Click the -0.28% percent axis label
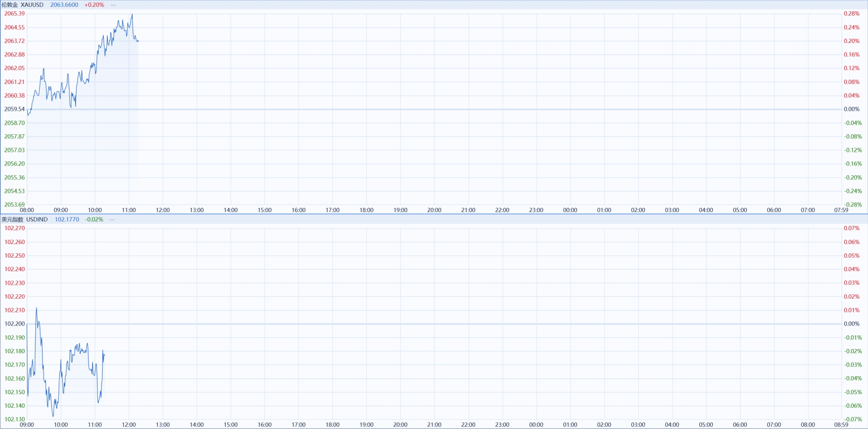This screenshot has height=429, width=868. pos(853,205)
